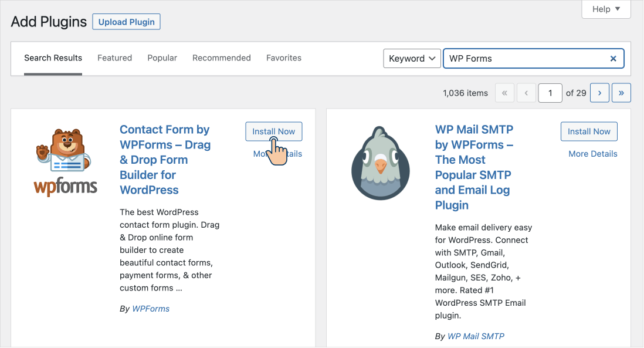644x348 pixels.
Task: Click the Upload Plugin button
Action: [x=127, y=22]
